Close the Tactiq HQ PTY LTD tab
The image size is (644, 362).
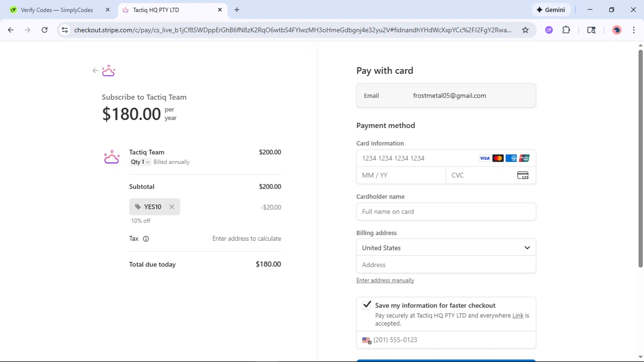pyautogui.click(x=220, y=10)
